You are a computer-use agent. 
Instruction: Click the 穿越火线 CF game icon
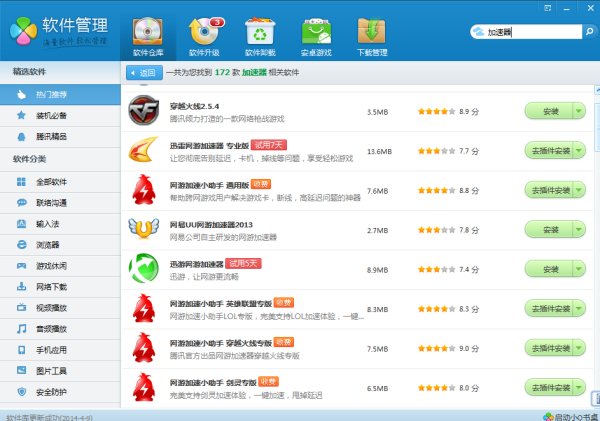coord(143,110)
